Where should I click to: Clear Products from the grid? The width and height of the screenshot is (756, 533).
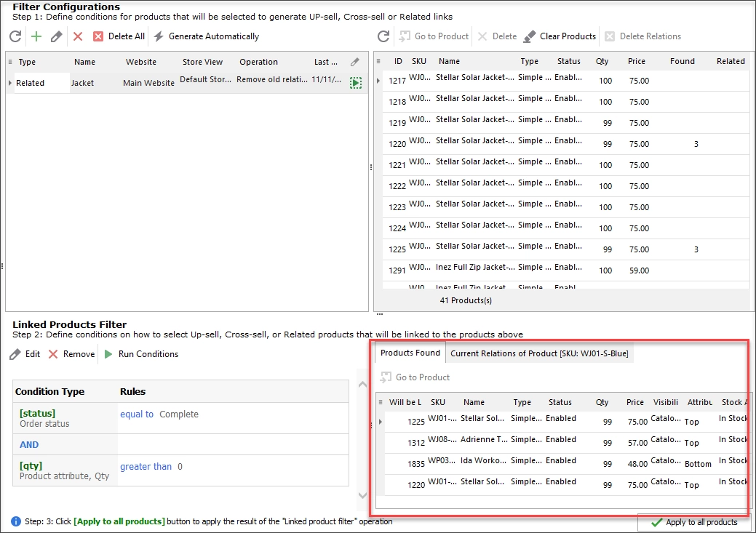(x=560, y=36)
